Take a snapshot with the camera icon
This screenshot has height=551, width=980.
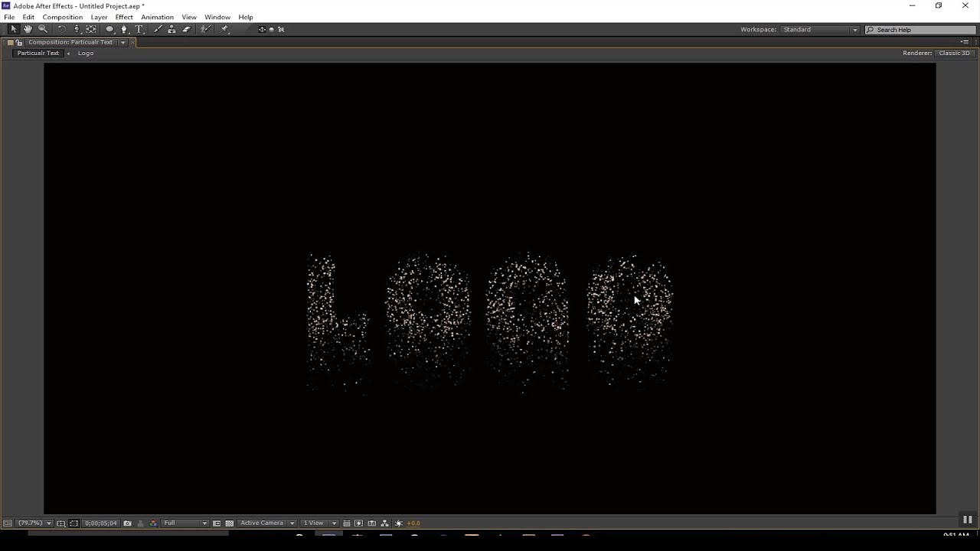(x=127, y=523)
